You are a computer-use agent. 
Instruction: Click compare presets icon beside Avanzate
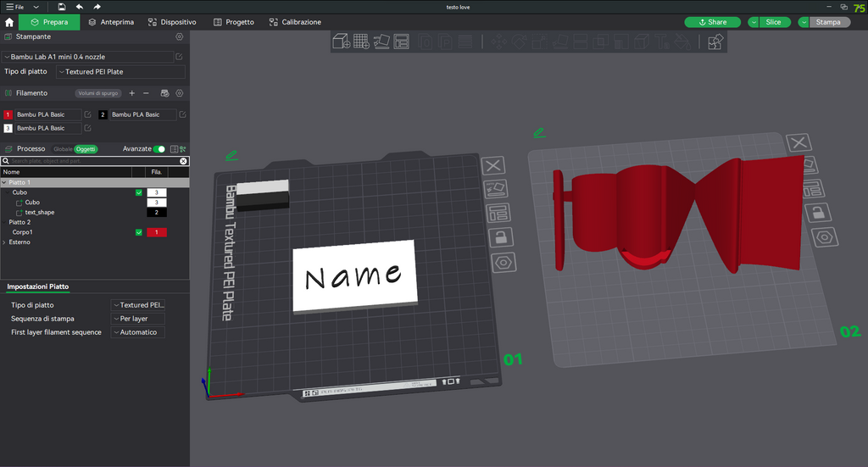click(183, 149)
